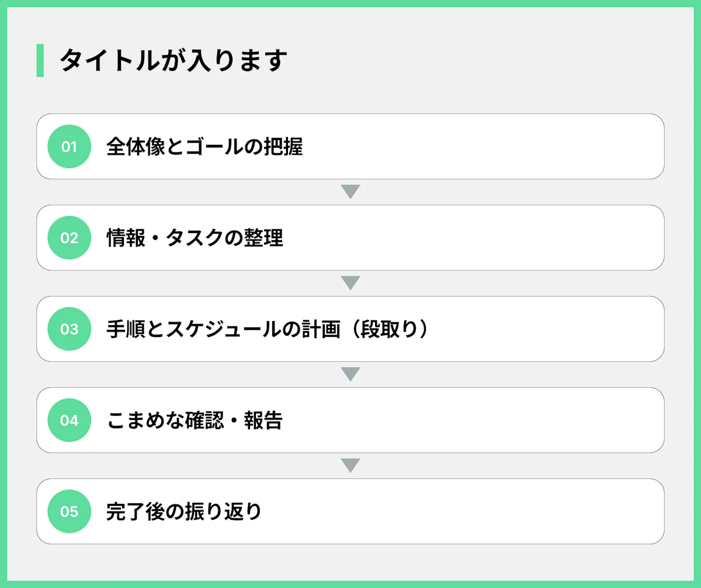This screenshot has height=588, width=701.
Task: Select the text 全体像とゴールの把握
Action: [x=204, y=147]
